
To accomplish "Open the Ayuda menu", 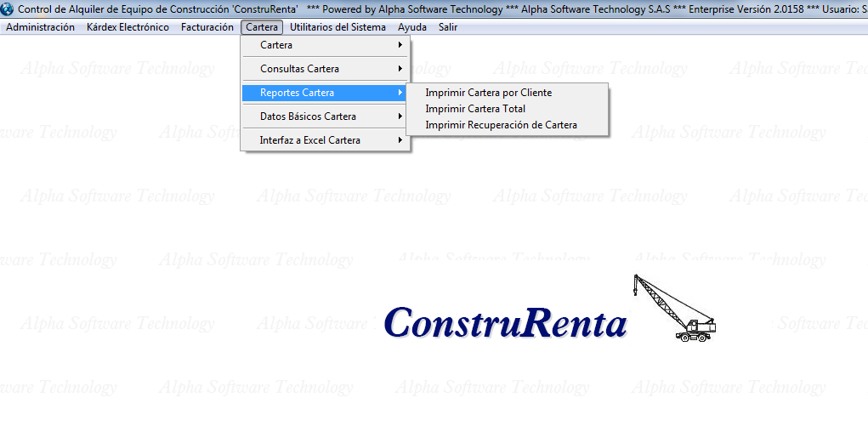I will point(412,27).
